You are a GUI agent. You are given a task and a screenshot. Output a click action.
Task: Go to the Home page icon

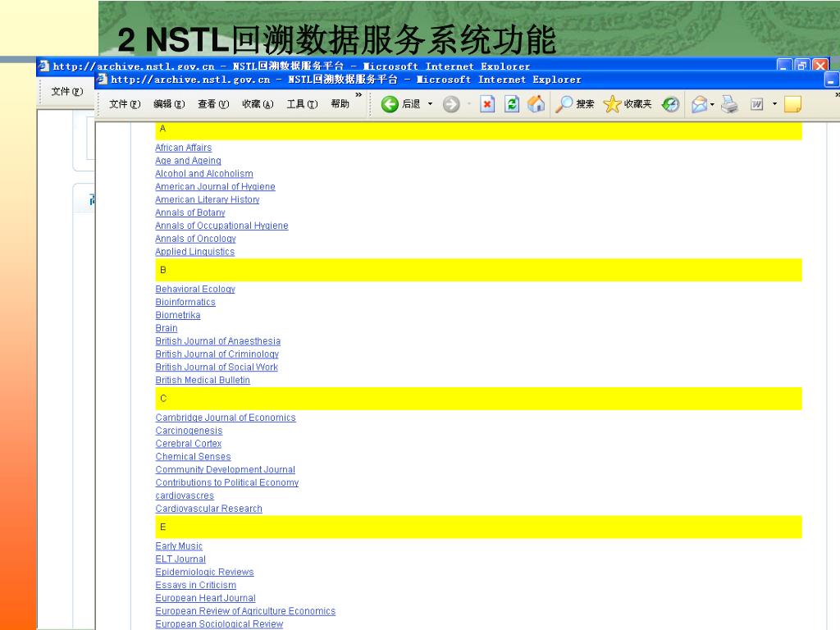point(536,104)
